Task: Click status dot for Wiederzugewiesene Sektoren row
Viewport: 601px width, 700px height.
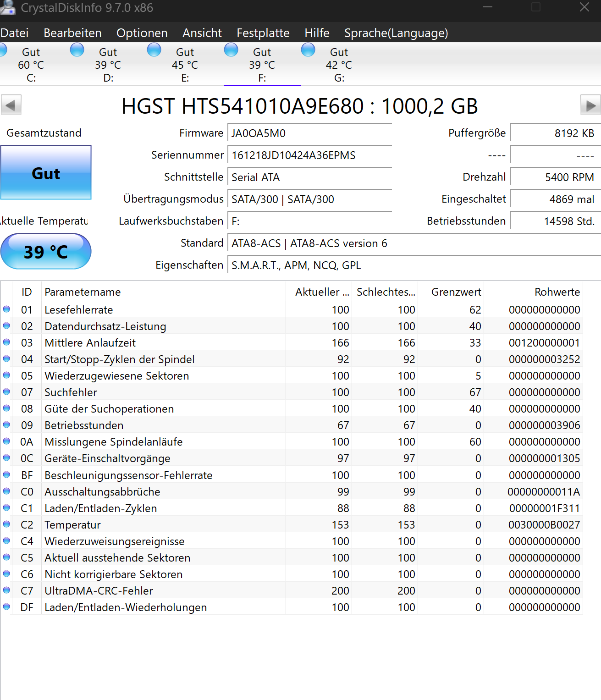Action: coord(6,375)
